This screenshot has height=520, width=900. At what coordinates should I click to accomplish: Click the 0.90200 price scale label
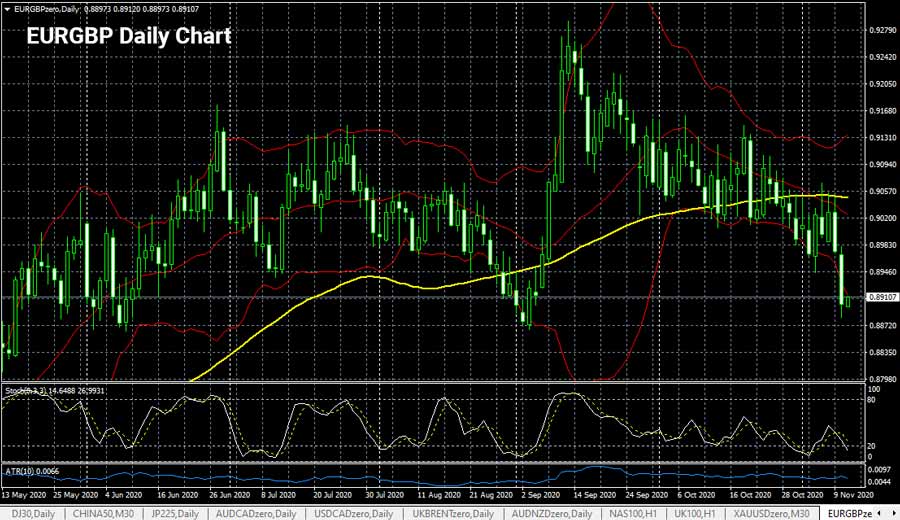(x=883, y=218)
